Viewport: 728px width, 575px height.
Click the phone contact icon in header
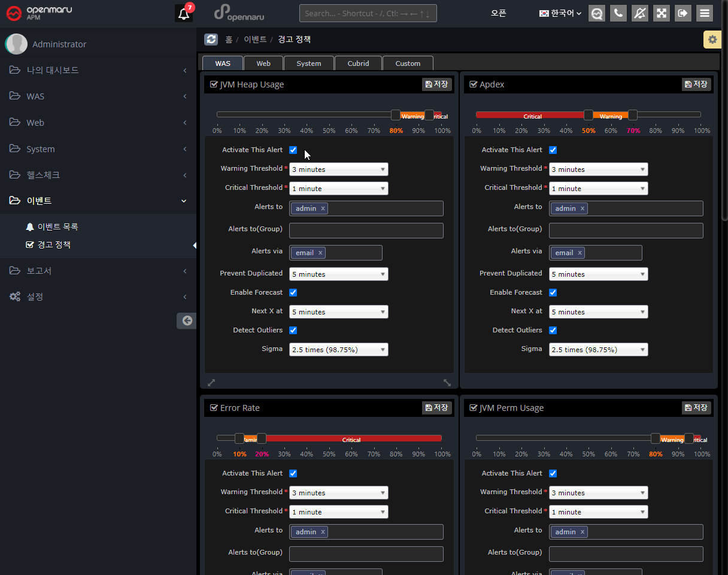(618, 13)
